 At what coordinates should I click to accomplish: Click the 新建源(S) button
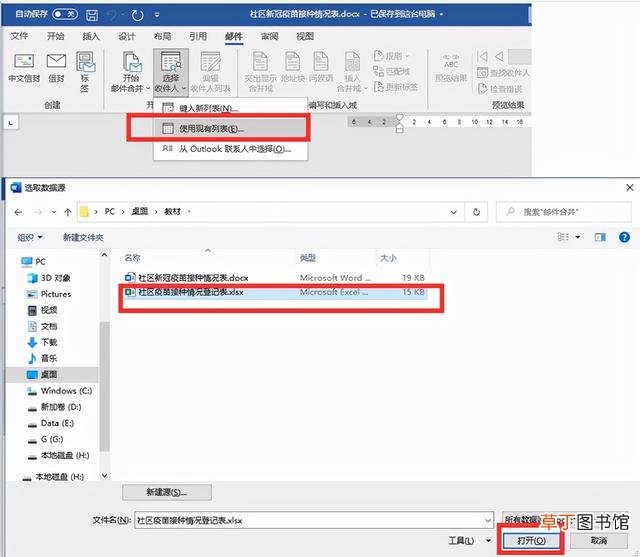(167, 492)
